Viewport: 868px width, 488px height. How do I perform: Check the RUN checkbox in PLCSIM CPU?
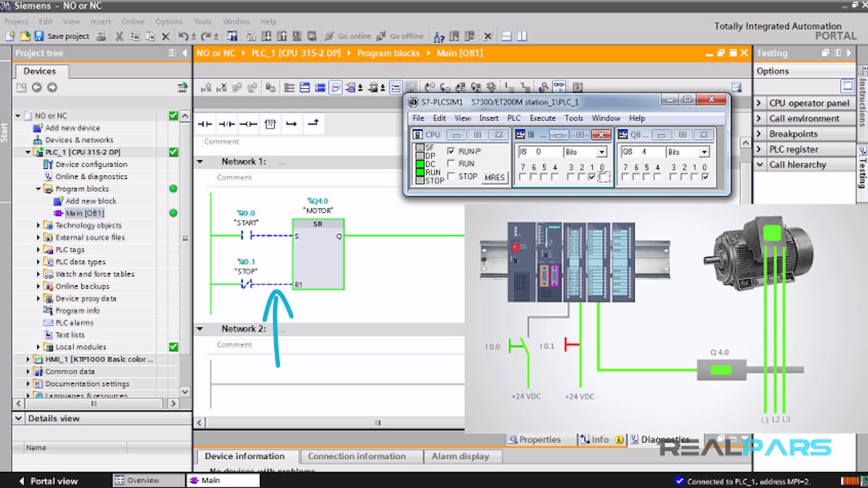click(452, 163)
